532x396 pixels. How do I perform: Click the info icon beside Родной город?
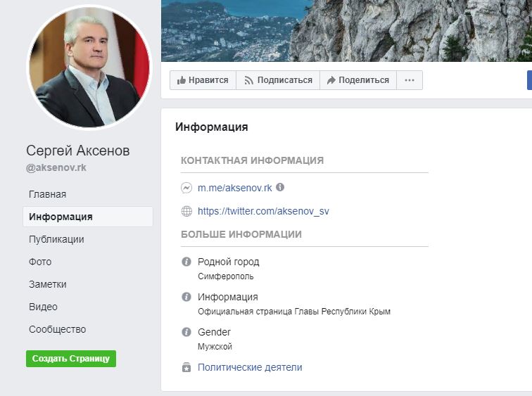pos(186,262)
